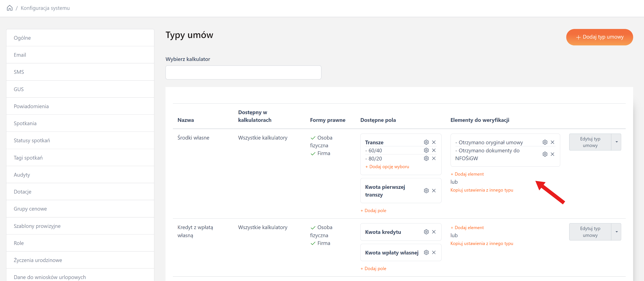Select Grupy cenowe in sidebar

(30, 209)
